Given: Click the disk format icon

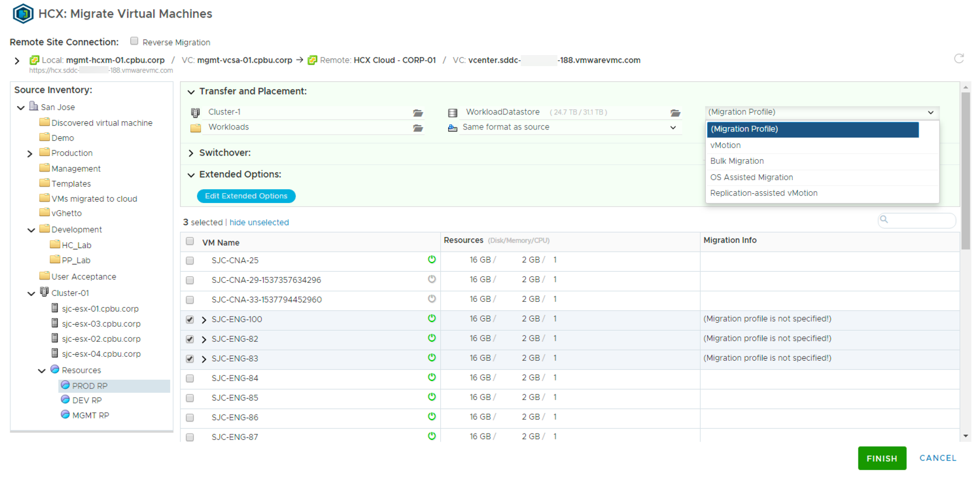Looking at the screenshot, I should click(x=453, y=128).
